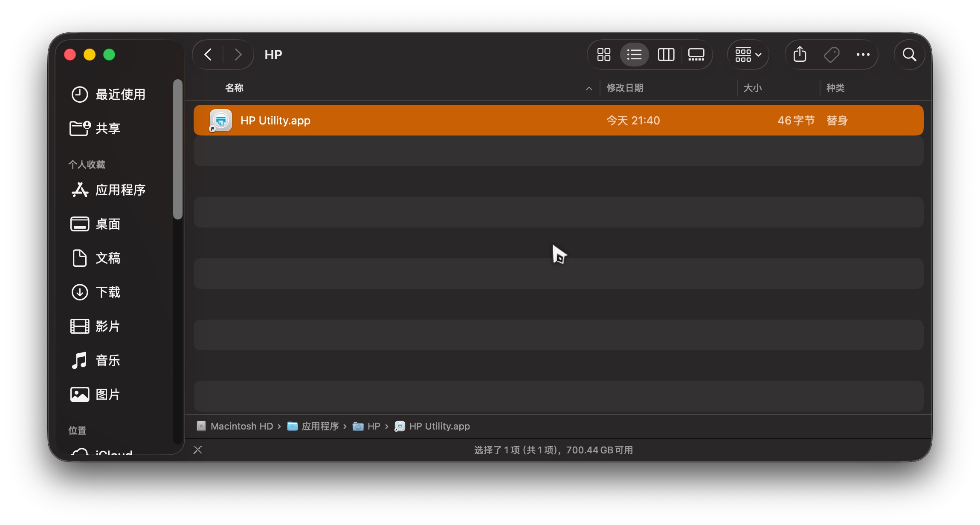980x525 pixels.
Task: Click the search magnifier icon
Action: click(x=909, y=55)
